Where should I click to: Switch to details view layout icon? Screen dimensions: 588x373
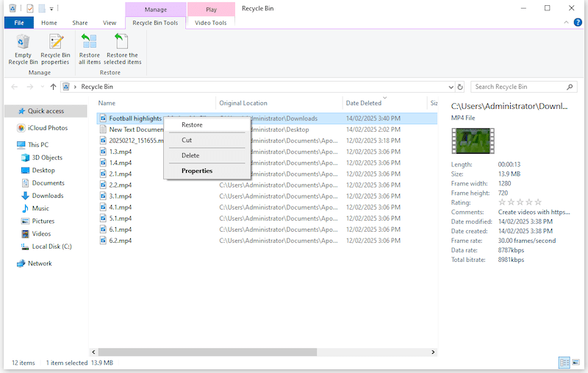point(564,363)
